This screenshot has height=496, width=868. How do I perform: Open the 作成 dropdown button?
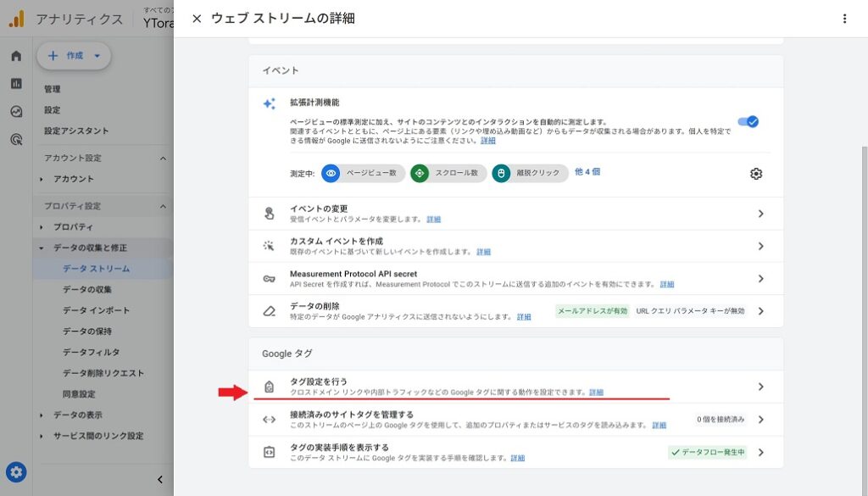coord(75,55)
